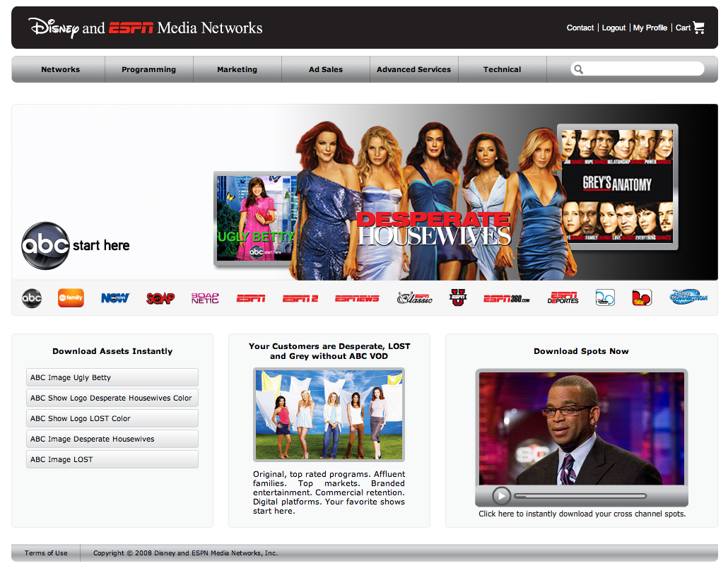The width and height of the screenshot is (728, 573).
Task: Open the Terms of Use link
Action: click(45, 553)
